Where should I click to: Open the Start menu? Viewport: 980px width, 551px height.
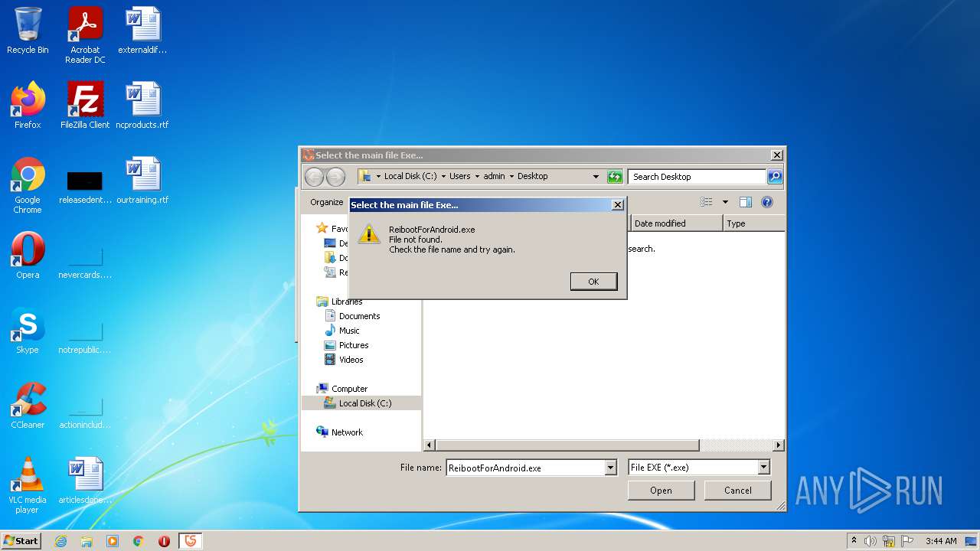[21, 541]
